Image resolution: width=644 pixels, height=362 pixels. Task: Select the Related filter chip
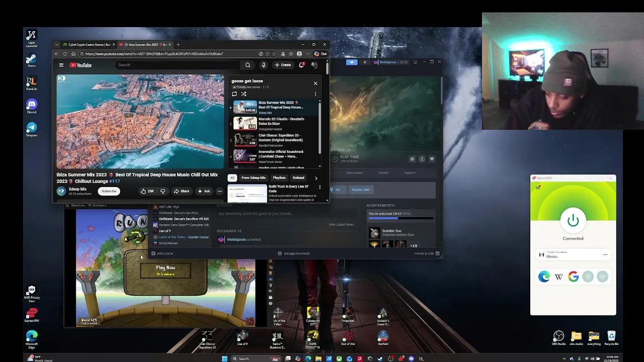(298, 177)
